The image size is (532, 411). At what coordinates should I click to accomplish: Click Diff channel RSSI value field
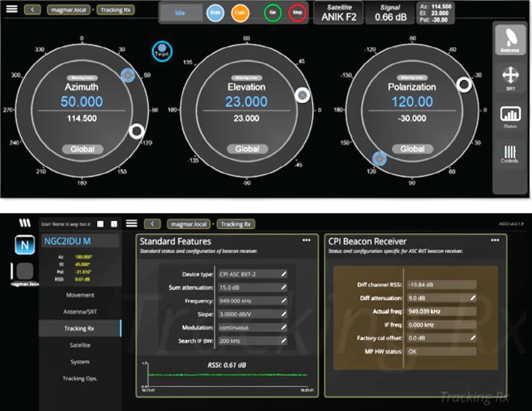click(x=442, y=284)
